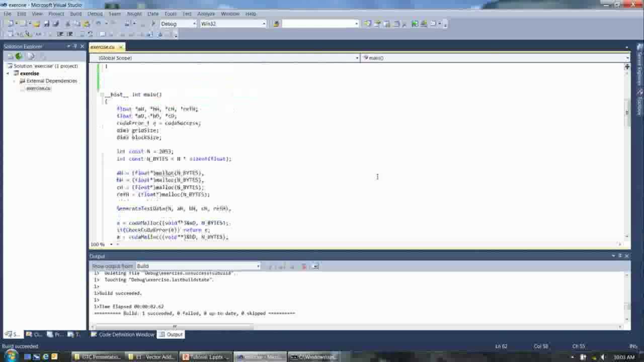644x362 pixels.
Task: Switch to the Tutorial pptx taskbar item
Action: click(205, 357)
